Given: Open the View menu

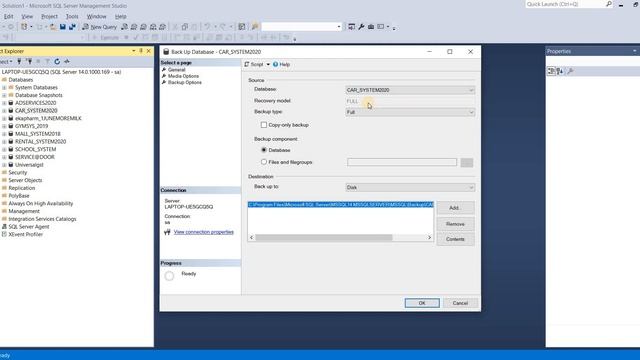Looking at the screenshot, I should click(x=27, y=16).
